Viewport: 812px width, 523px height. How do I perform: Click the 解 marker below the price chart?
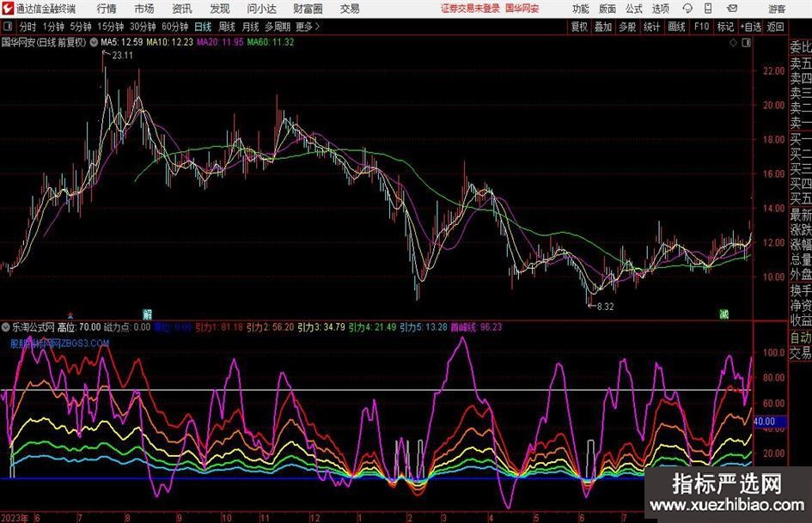(148, 313)
